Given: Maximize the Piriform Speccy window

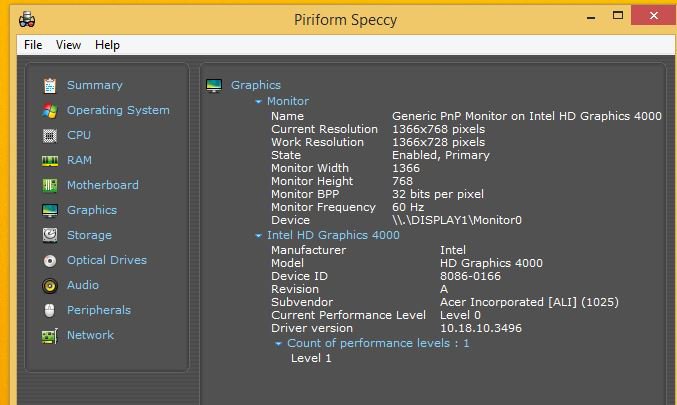Looking at the screenshot, I should pyautogui.click(x=618, y=16).
